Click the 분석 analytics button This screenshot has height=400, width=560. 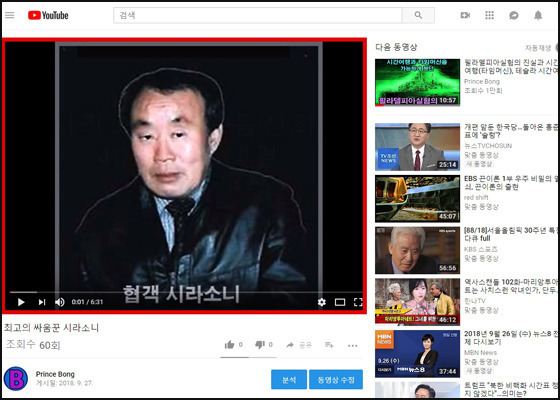289,379
